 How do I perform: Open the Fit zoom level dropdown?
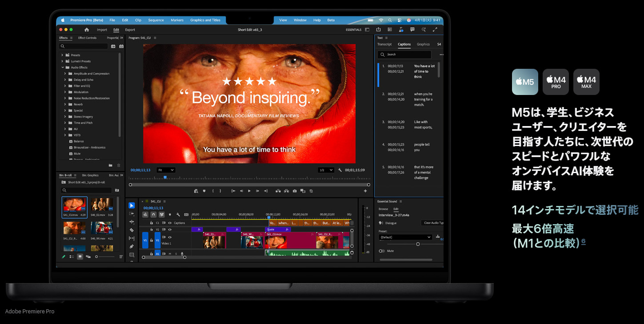click(x=166, y=170)
